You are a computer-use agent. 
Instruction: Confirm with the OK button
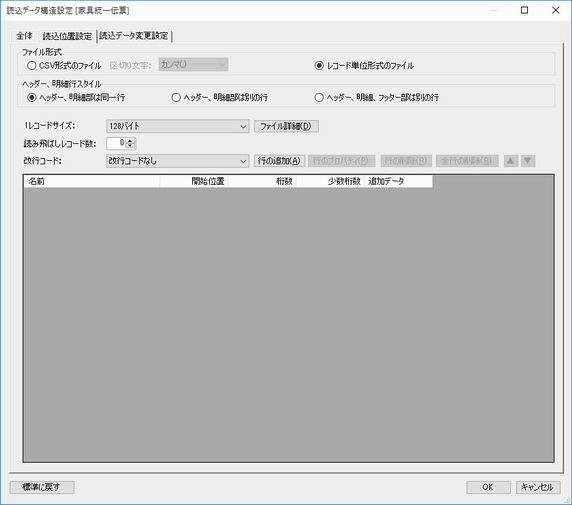[x=488, y=487]
